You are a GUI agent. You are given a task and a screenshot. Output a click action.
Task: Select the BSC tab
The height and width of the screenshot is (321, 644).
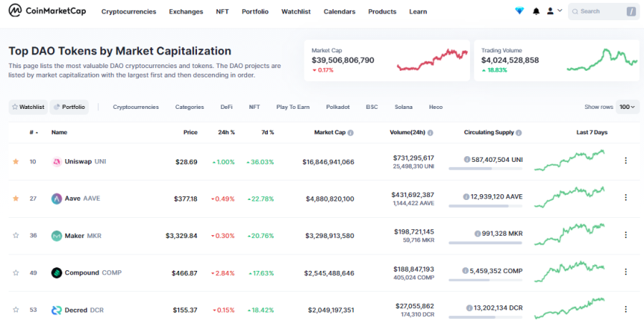pos(372,107)
